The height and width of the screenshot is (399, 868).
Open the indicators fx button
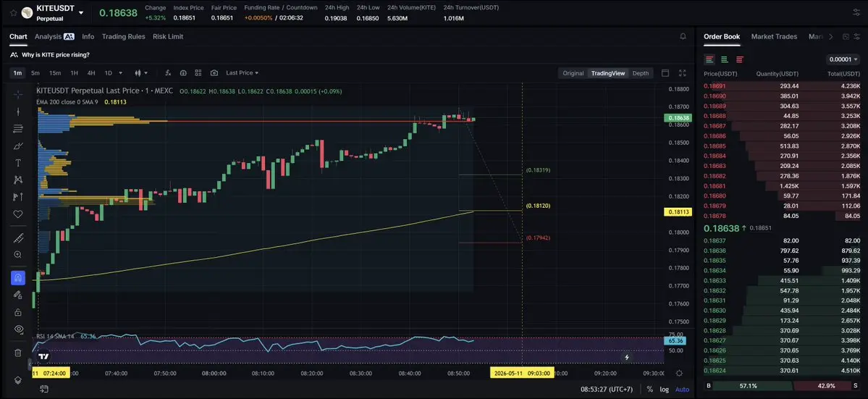click(168, 73)
